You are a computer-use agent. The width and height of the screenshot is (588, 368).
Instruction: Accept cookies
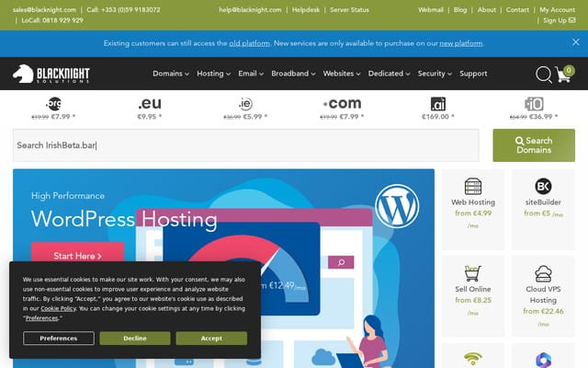pos(211,338)
